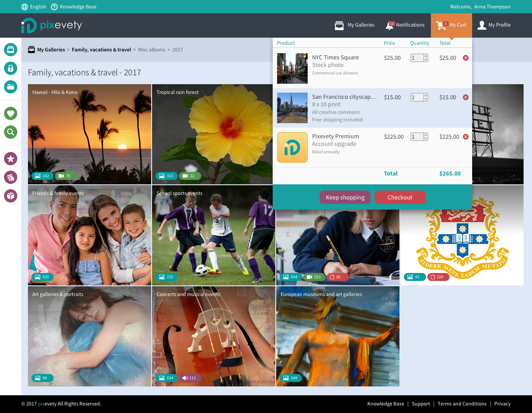Image resolution: width=532 pixels, height=413 pixels.
Task: Click the star icon in the left sidebar
Action: 11,158
